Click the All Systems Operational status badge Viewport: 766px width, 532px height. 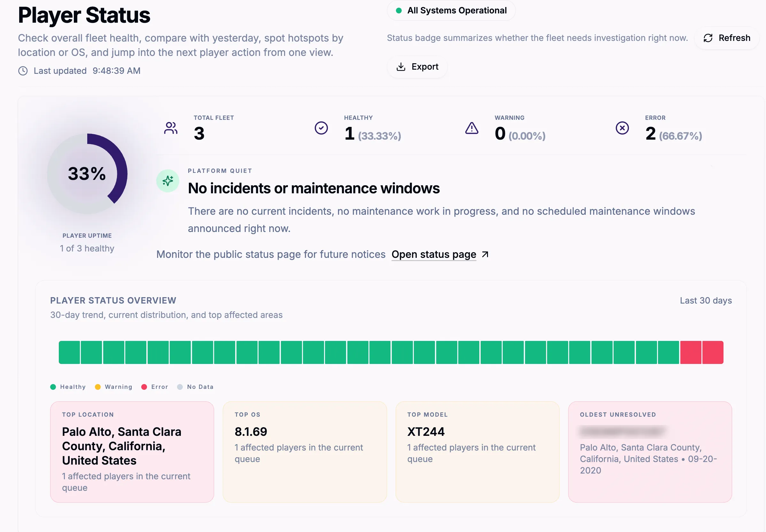coord(451,10)
